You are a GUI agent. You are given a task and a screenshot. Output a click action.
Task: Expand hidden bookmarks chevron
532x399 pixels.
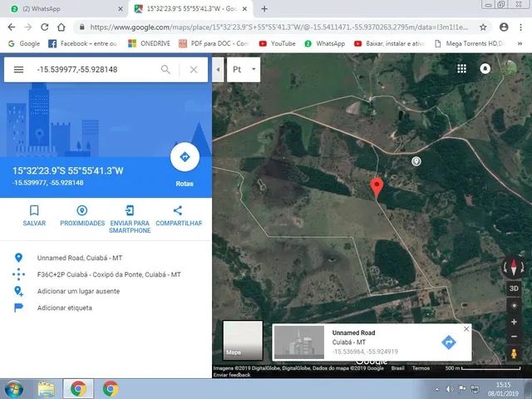[520, 43]
